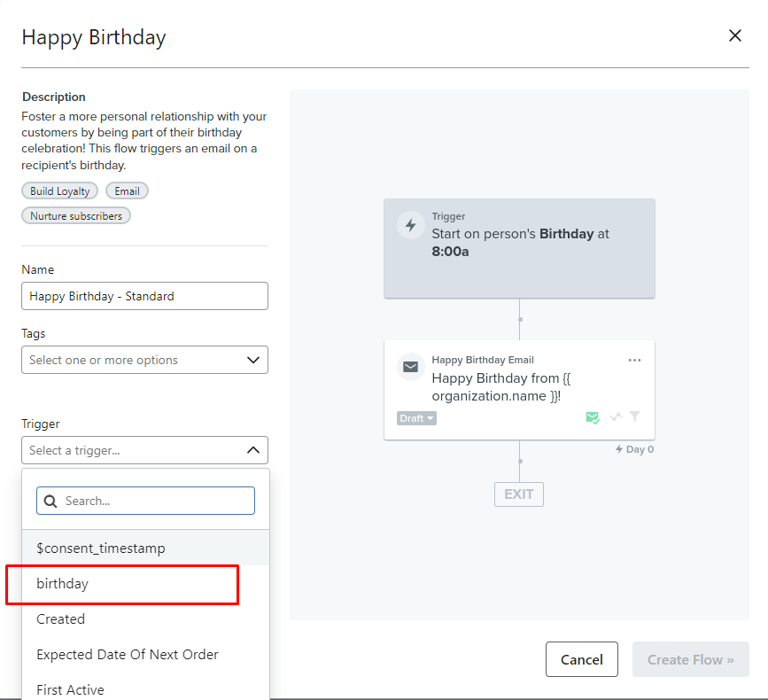Collapse the Trigger dropdown
Screen dimensions: 768x700
tap(252, 450)
